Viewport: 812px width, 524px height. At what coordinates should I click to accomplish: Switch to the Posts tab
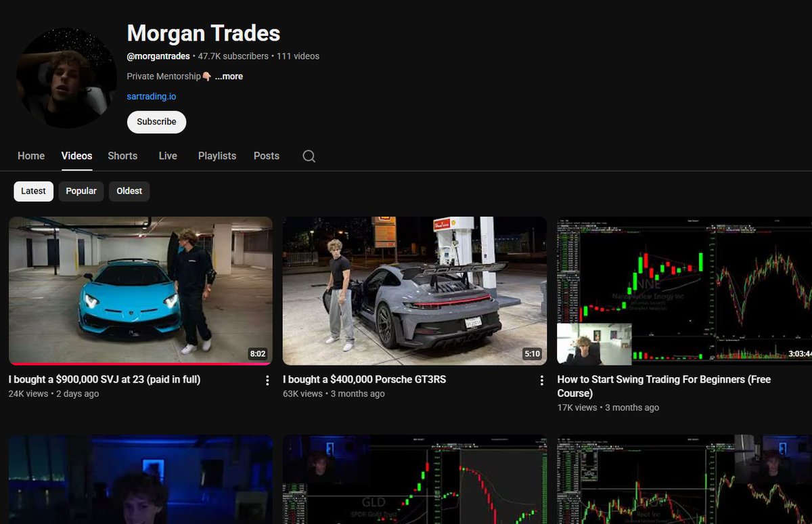pyautogui.click(x=267, y=156)
